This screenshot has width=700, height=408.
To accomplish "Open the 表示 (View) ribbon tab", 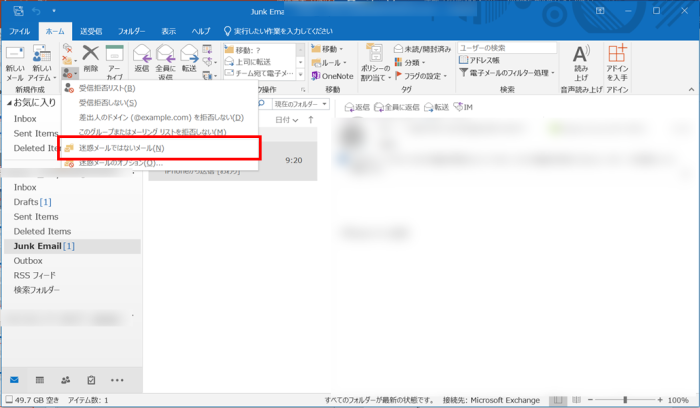I will coord(169,32).
